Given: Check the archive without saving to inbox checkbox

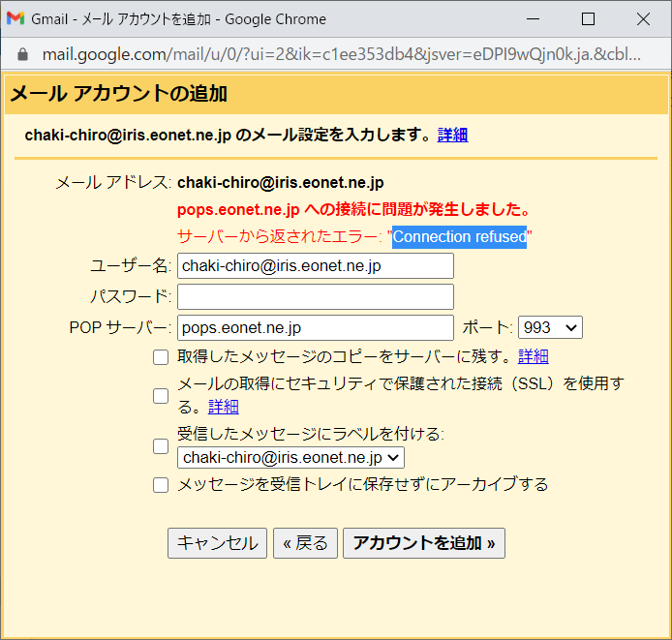Looking at the screenshot, I should coord(161,485).
